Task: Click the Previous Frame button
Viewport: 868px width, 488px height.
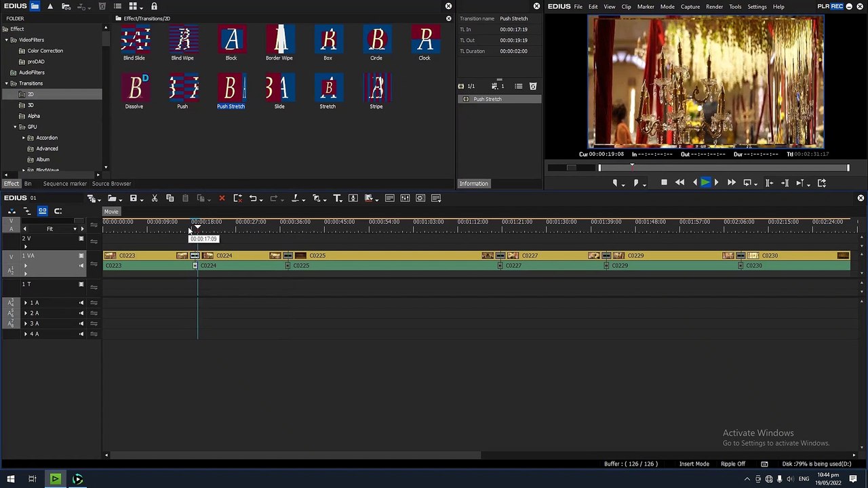Action: click(x=694, y=182)
